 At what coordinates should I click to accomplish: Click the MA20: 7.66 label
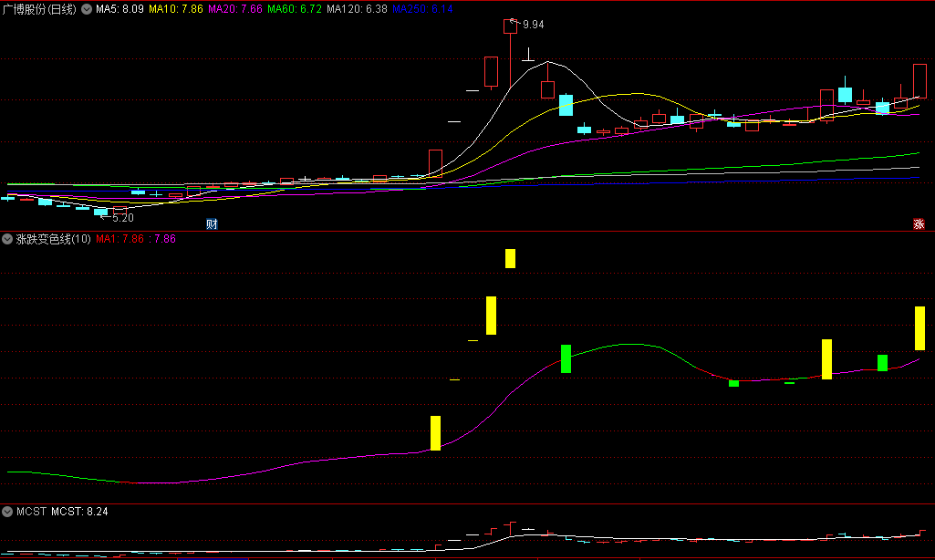(235, 9)
